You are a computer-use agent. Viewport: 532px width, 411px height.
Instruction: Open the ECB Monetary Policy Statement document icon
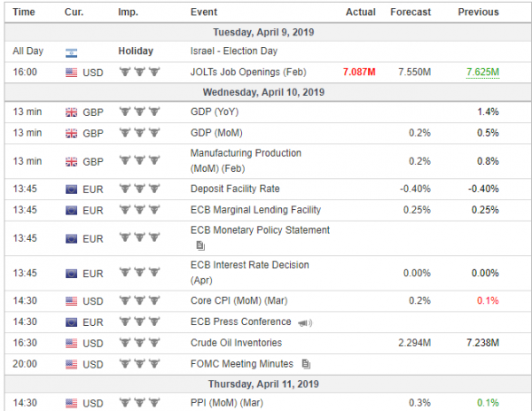(200, 245)
